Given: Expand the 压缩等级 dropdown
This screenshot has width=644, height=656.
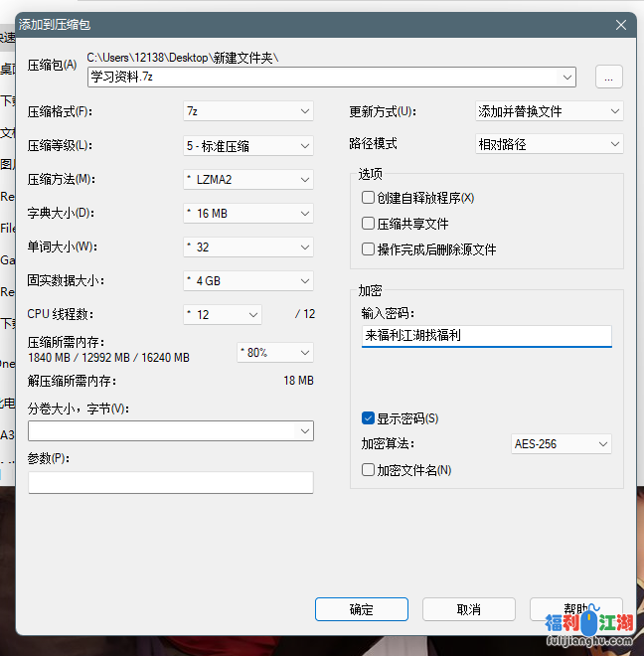Looking at the screenshot, I should tap(248, 145).
